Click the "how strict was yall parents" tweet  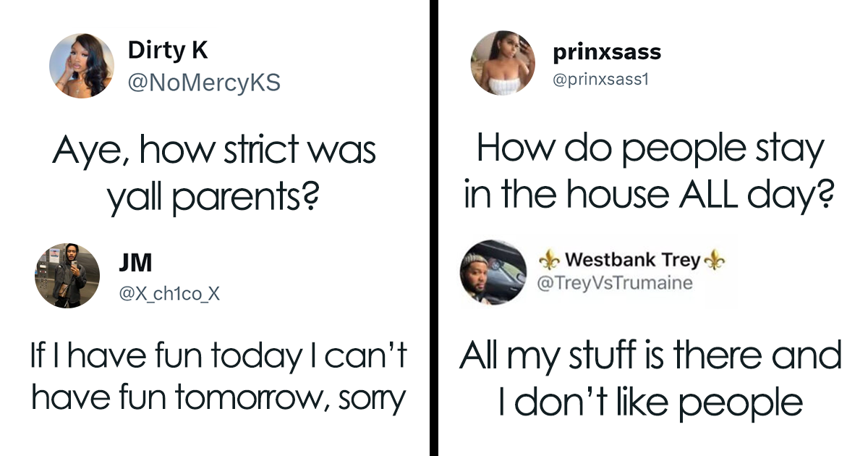click(213, 173)
